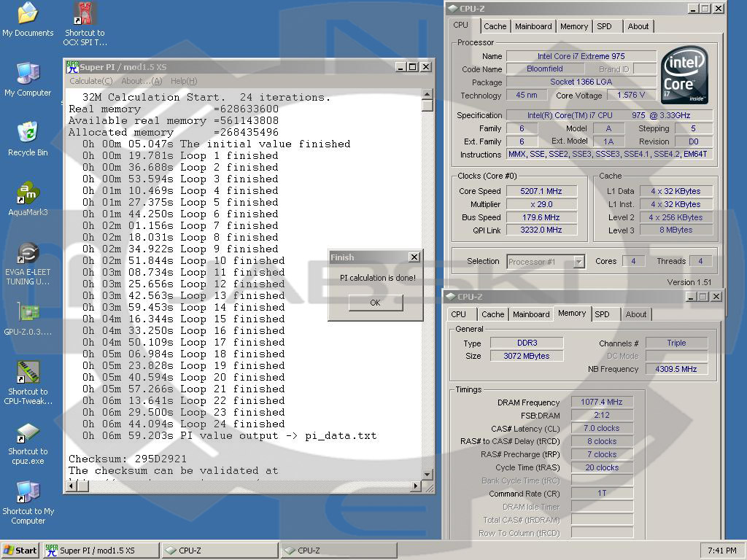The height and width of the screenshot is (560, 747).
Task: Switch to Cache tab in top CPU-Z
Action: (495, 26)
